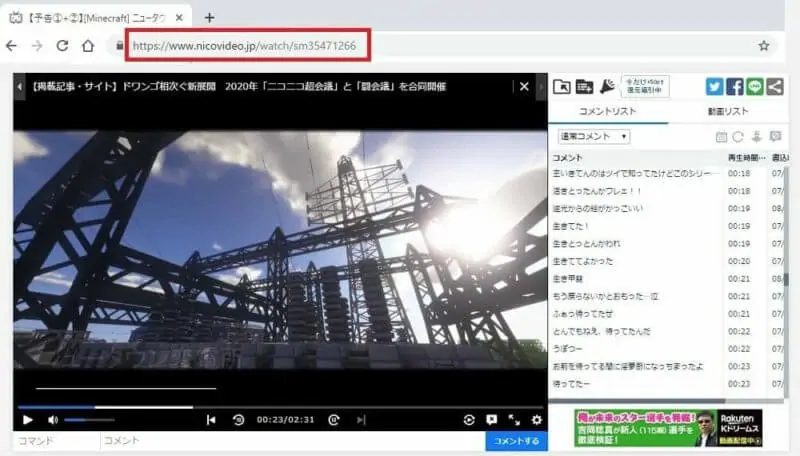Adjust the volume slider
Screen dimensions: 800x456
pyautogui.click(x=89, y=420)
